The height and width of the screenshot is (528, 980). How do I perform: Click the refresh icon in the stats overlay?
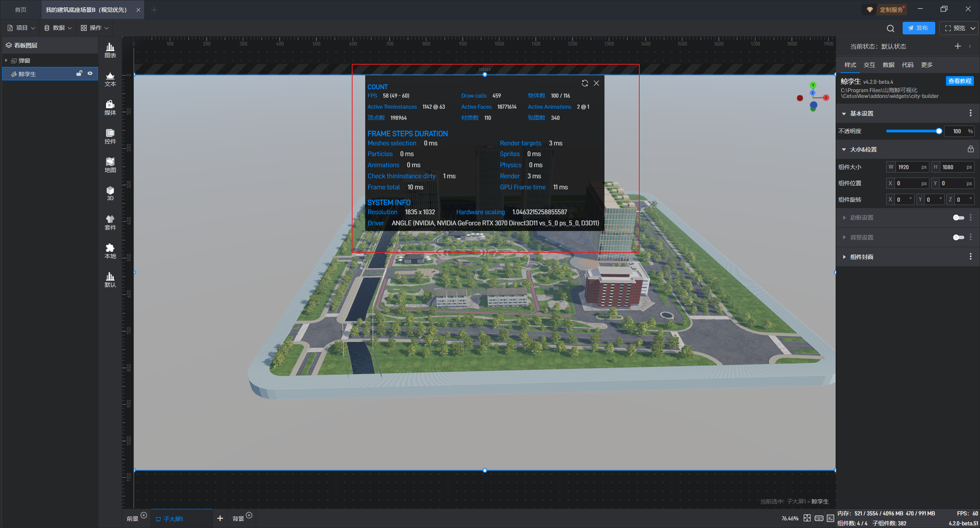tap(585, 83)
